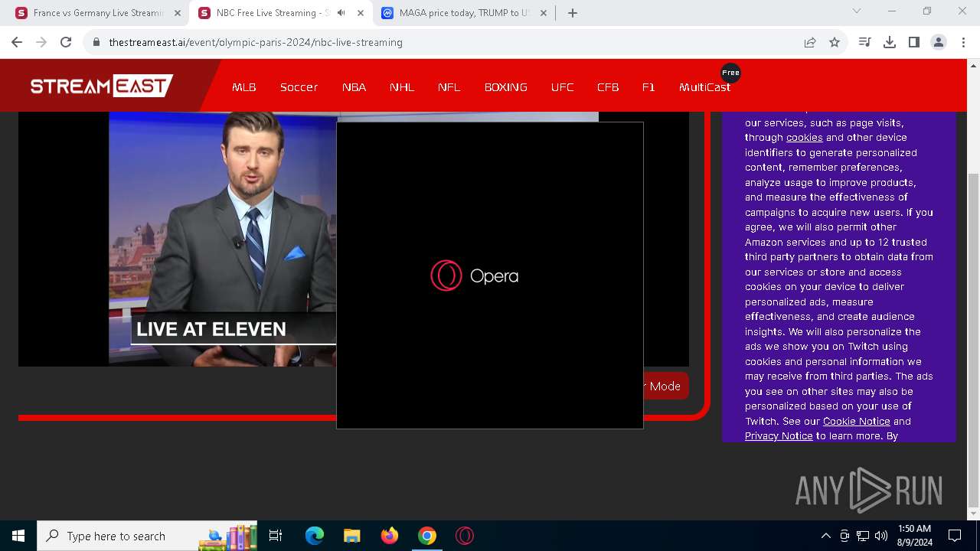The width and height of the screenshot is (980, 551).
Task: Open the MLB section
Action: coord(244,87)
